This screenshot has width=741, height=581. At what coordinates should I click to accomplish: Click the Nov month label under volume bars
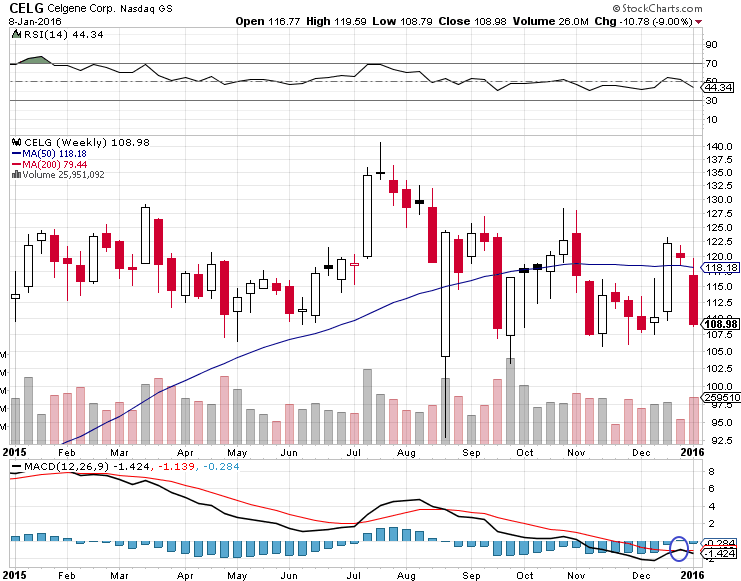(x=576, y=452)
